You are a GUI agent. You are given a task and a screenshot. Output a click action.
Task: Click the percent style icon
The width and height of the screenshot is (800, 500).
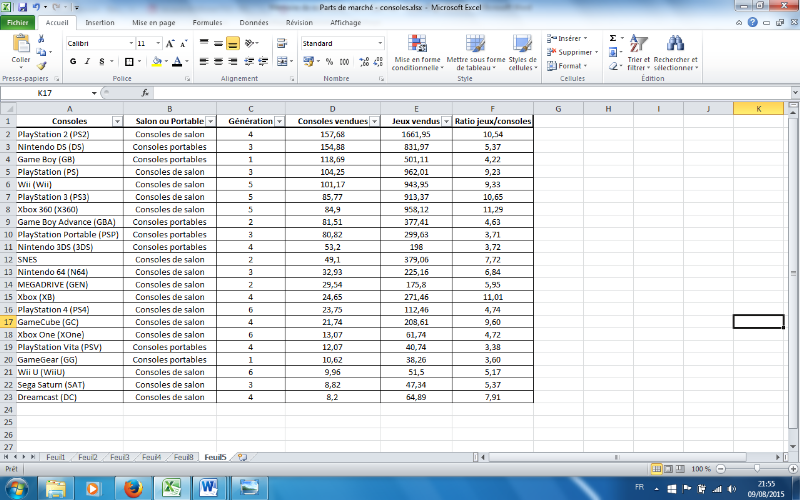[329, 61]
